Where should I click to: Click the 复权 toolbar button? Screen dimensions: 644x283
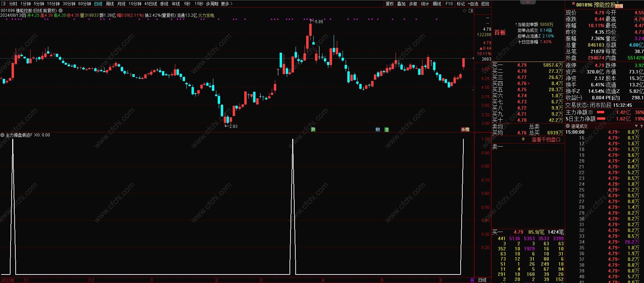(x=390, y=4)
